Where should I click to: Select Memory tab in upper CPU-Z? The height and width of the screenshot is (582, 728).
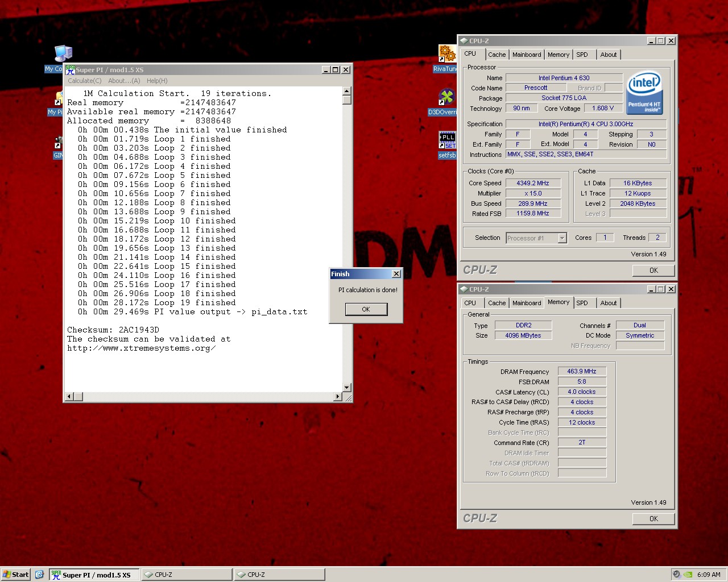pyautogui.click(x=559, y=55)
